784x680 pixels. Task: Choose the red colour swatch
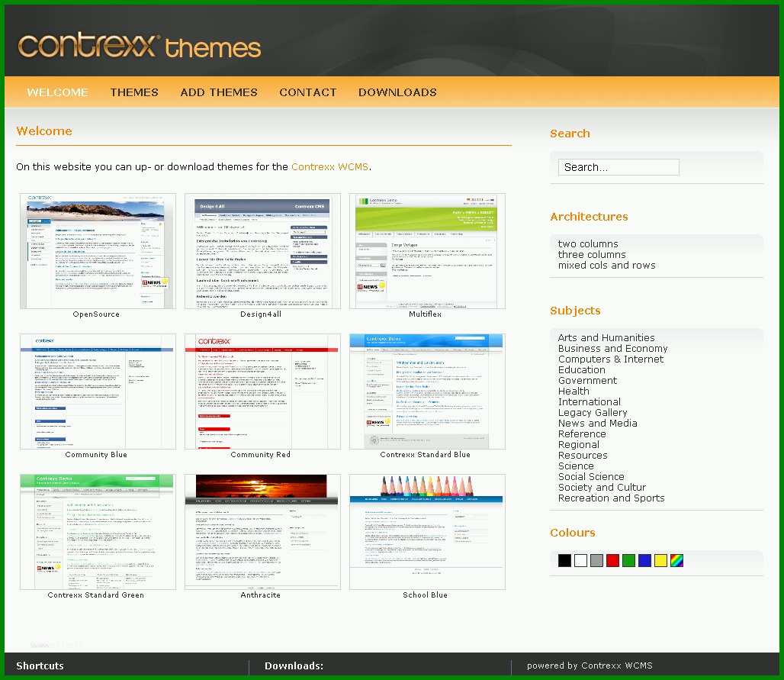(612, 560)
